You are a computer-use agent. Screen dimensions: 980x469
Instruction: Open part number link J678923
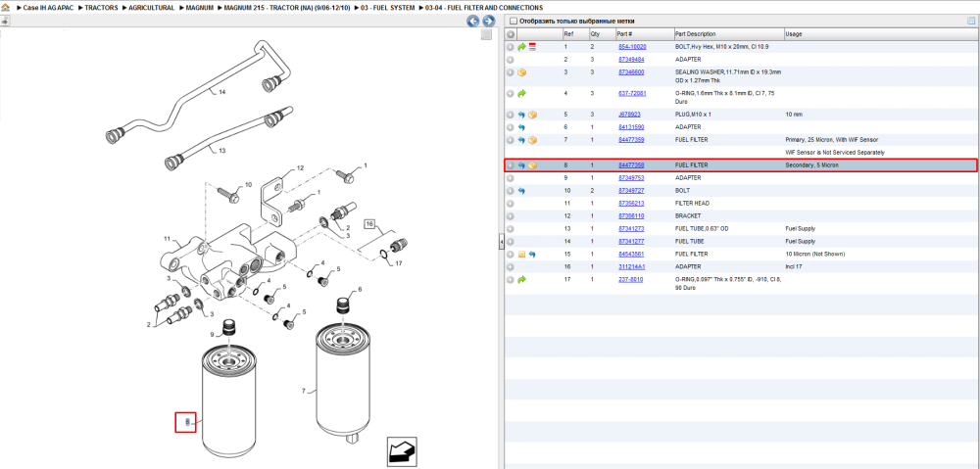coord(629,115)
